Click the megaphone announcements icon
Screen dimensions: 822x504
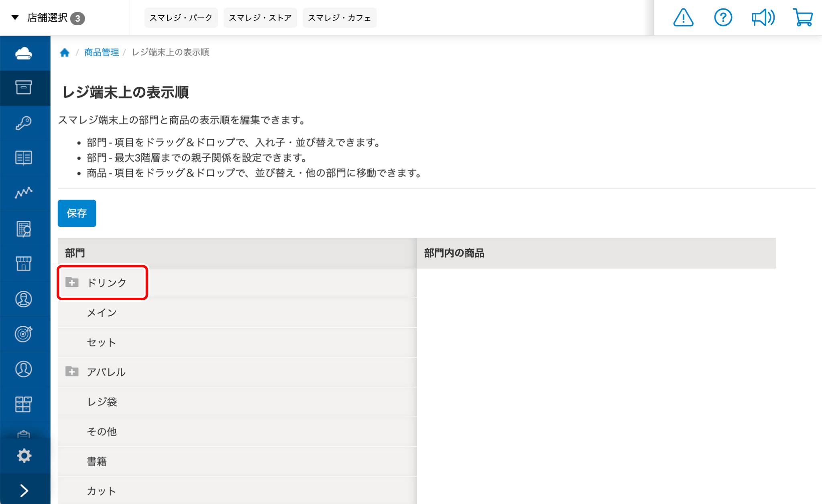point(763,18)
